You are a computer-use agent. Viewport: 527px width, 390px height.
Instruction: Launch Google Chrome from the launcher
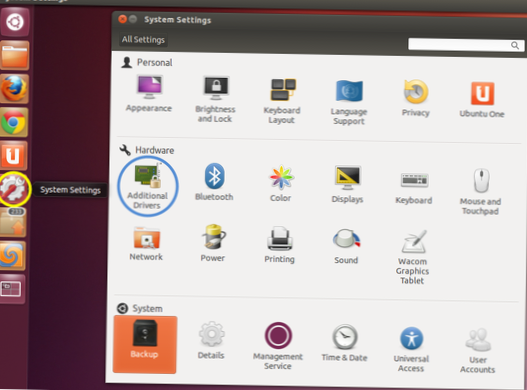14,122
